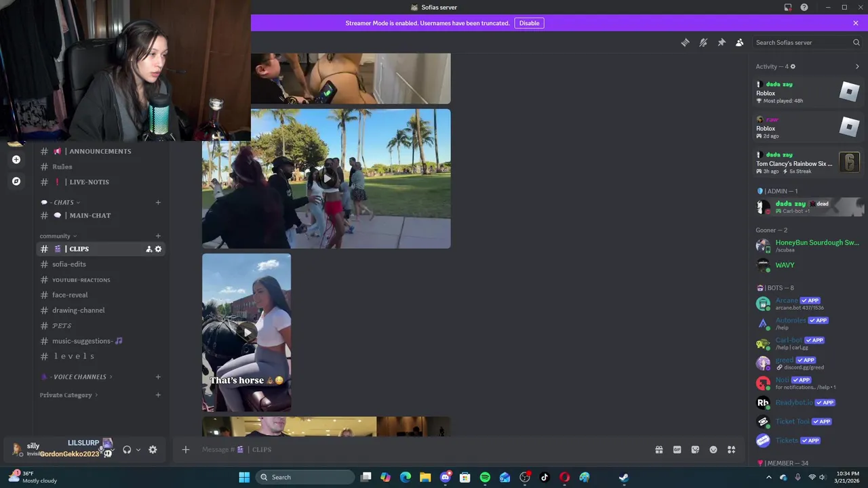This screenshot has width=868, height=488.
Task: Open the YOUTUBE-REACTIONS channel
Action: pos(100,280)
